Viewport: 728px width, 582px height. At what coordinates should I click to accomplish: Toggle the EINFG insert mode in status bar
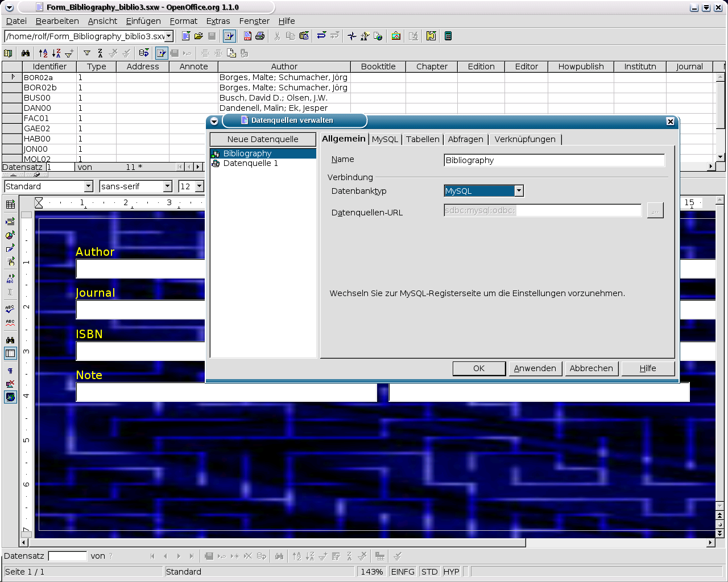402,572
